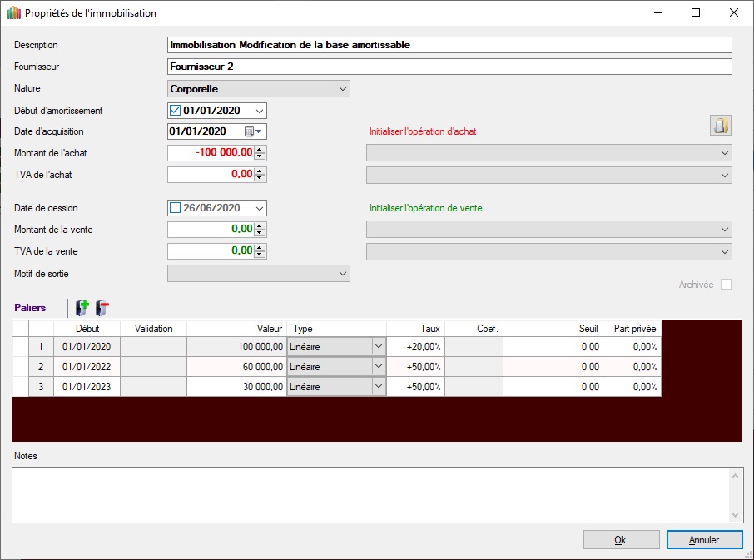This screenshot has height=560, width=754.
Task: Maximize the Propriétés de l'immobilisation window
Action: tap(696, 13)
